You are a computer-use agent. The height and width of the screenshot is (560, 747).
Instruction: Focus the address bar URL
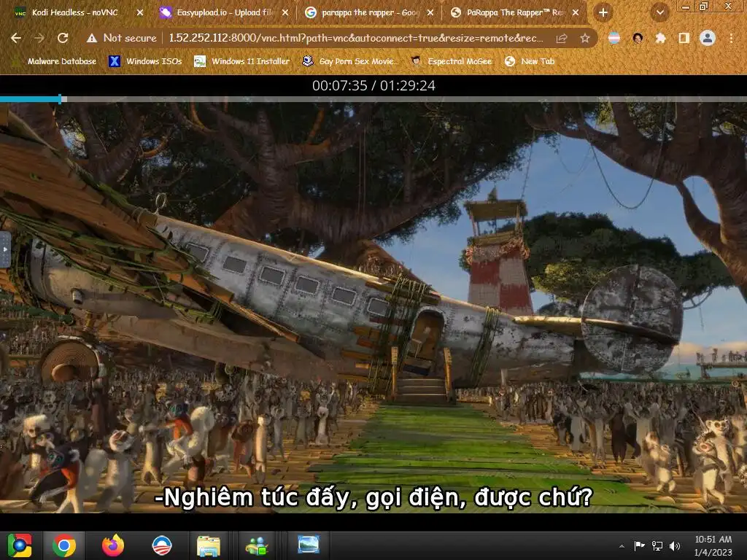click(355, 38)
